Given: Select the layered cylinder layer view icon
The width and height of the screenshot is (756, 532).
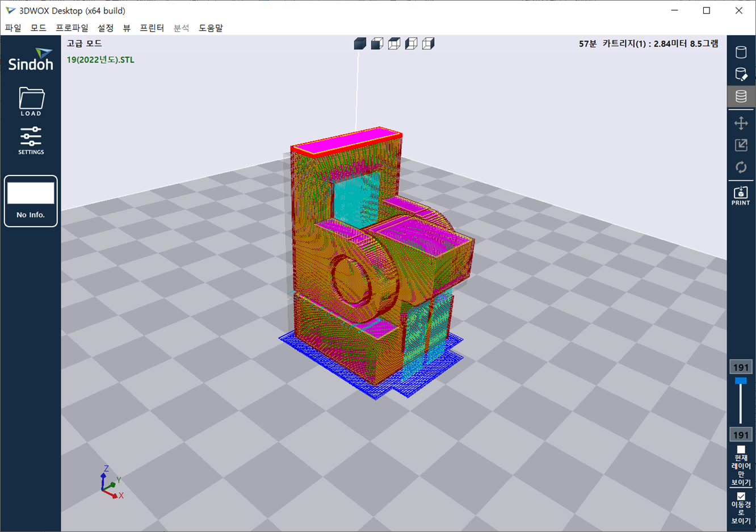Looking at the screenshot, I should 741,96.
